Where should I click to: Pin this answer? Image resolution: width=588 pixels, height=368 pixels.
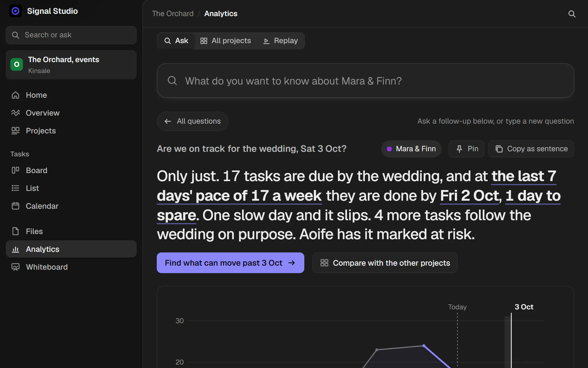pos(467,149)
